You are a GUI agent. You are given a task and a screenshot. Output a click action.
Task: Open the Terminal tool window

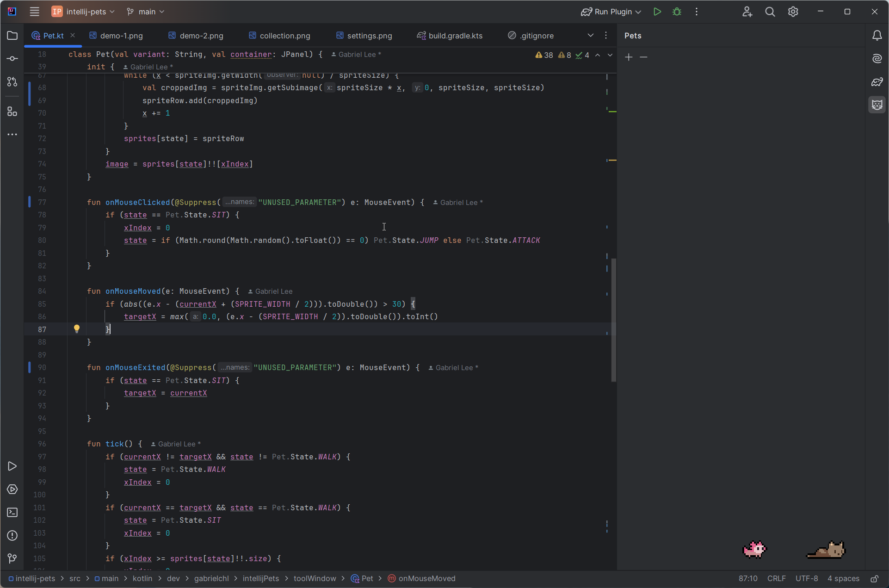pos(12,513)
